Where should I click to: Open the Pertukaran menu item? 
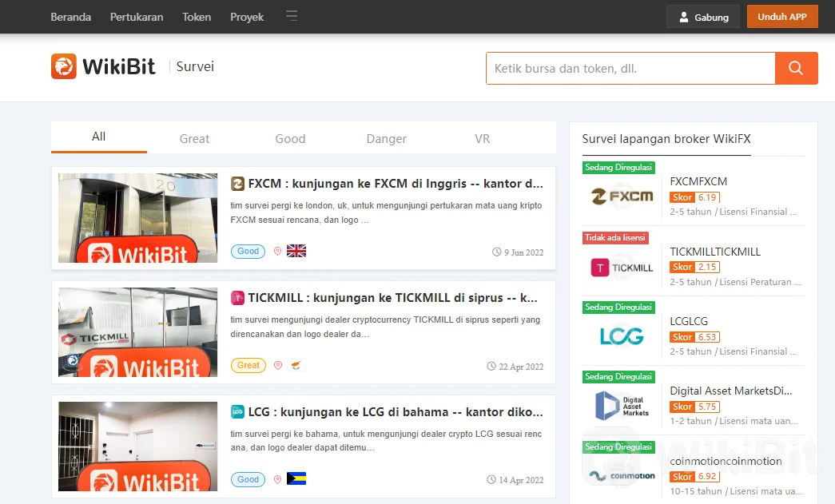point(137,17)
